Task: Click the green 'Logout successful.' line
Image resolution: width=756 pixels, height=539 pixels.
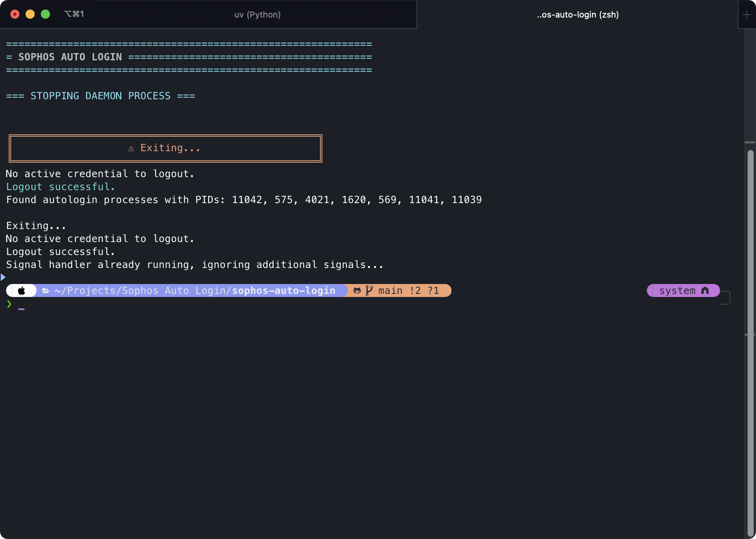Action: click(x=60, y=187)
